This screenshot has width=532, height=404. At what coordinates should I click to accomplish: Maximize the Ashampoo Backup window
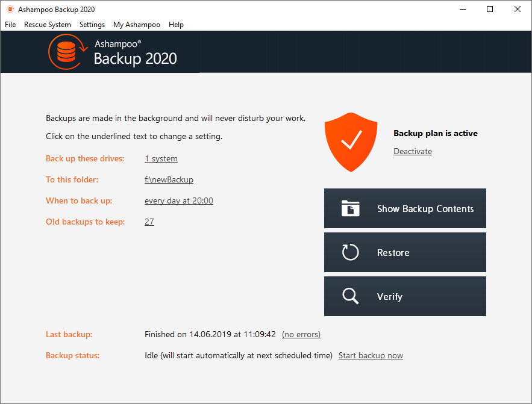[490, 9]
